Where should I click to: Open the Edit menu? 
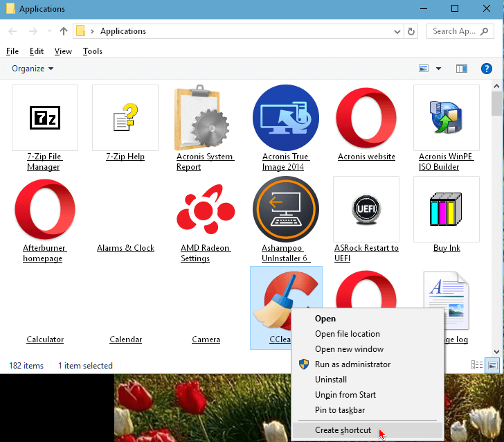click(x=37, y=51)
